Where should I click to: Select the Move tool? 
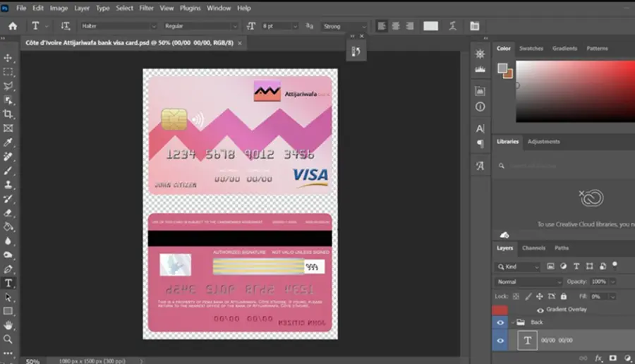tap(8, 58)
